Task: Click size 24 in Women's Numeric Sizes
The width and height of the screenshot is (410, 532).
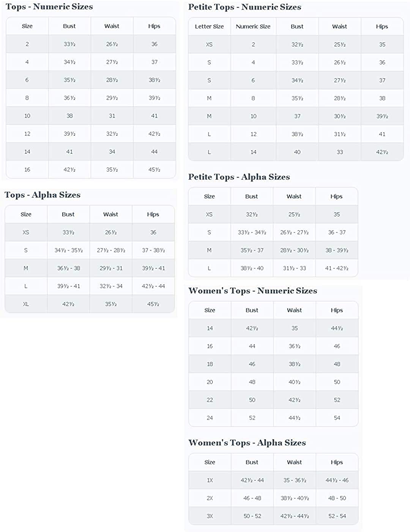Action: click(x=210, y=418)
